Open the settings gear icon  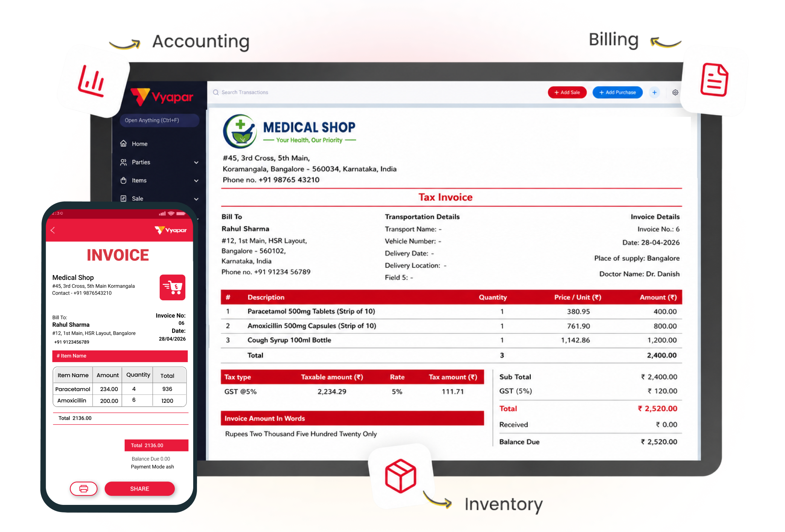coord(675,92)
